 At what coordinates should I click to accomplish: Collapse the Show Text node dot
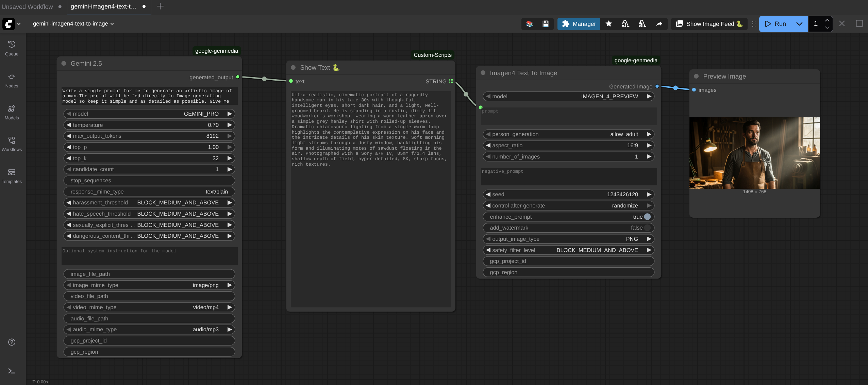tap(293, 68)
